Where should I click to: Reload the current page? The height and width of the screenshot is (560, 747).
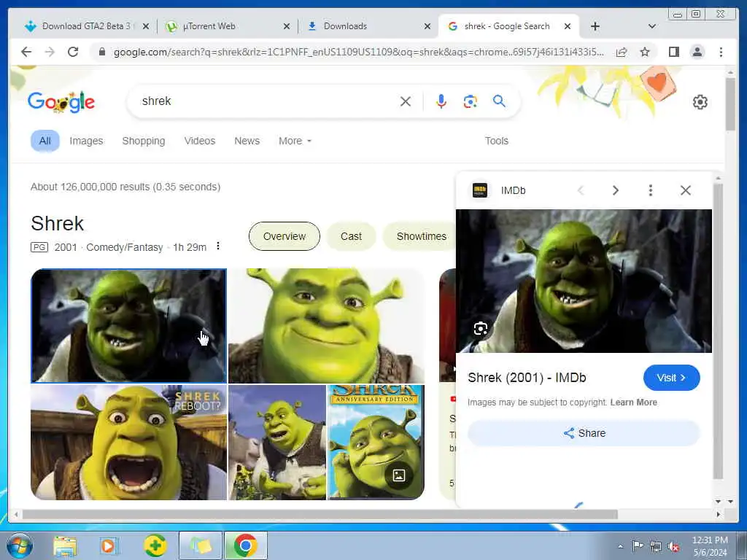[73, 52]
